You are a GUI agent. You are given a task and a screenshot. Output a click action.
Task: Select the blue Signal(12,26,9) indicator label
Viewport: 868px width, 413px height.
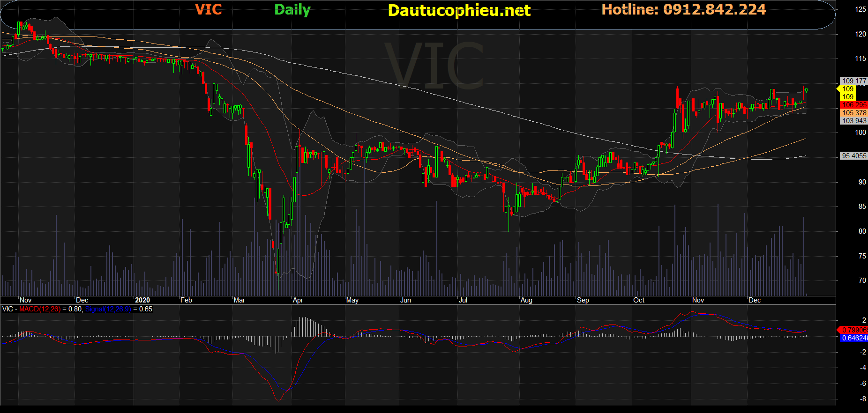(108, 309)
